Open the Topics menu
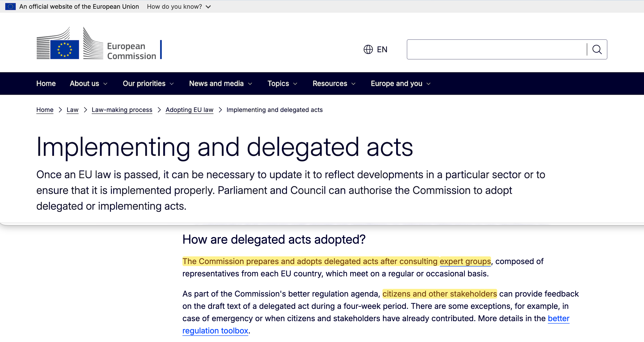 coord(282,83)
